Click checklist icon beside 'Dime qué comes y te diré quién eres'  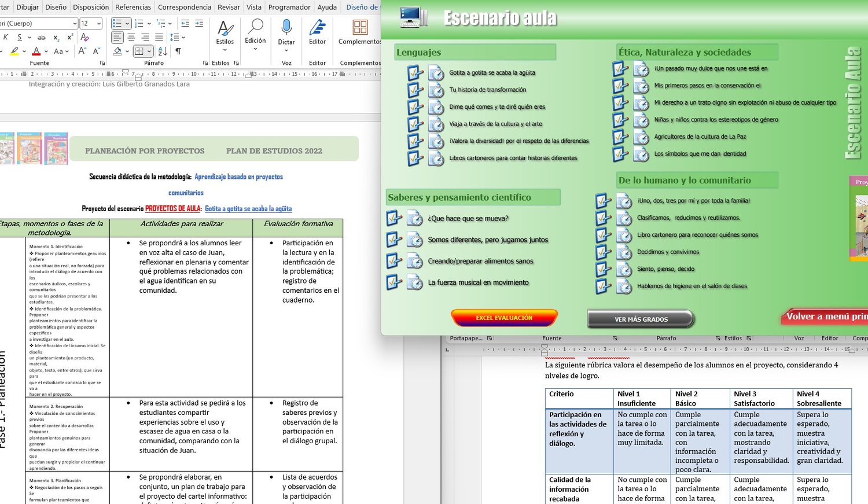click(x=415, y=107)
